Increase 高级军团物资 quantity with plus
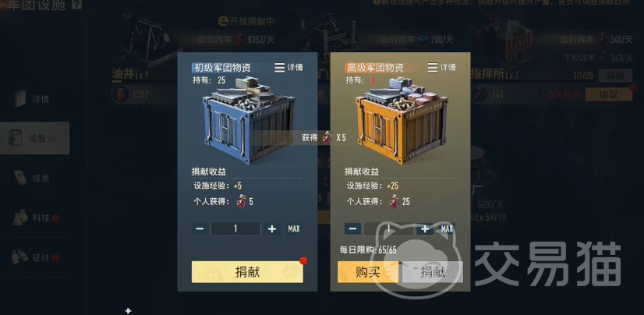 point(425,228)
